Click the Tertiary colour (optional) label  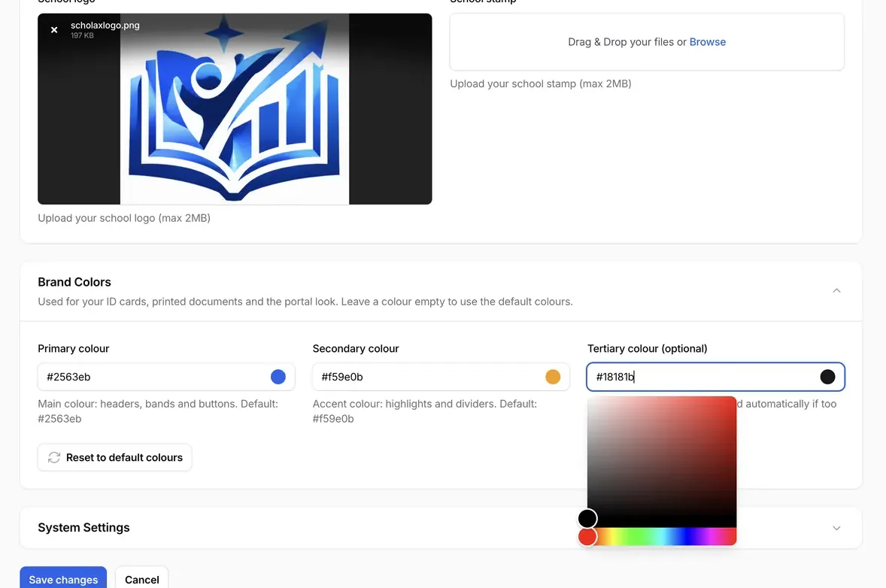(x=648, y=348)
